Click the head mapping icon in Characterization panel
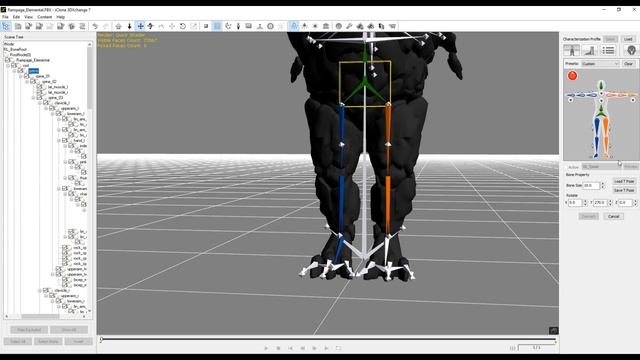The width and height of the screenshot is (640, 360). point(631,50)
